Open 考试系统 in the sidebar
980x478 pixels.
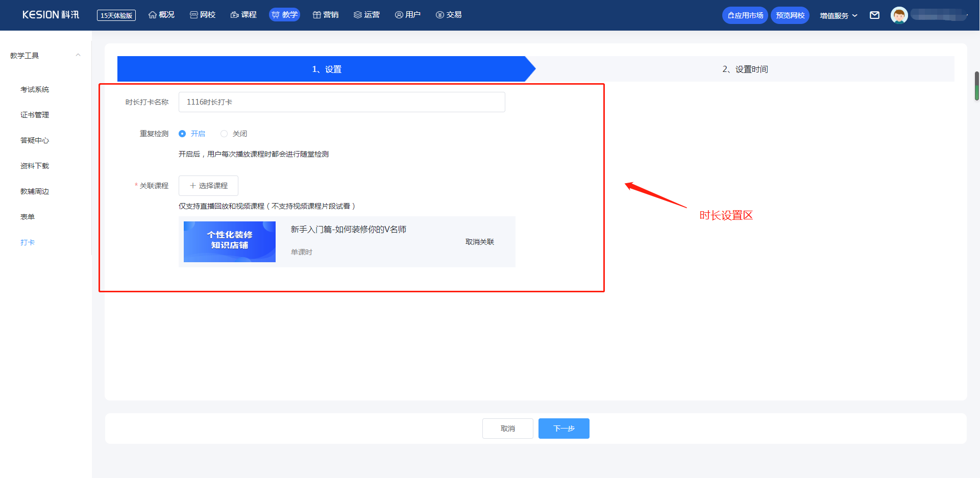(35, 89)
